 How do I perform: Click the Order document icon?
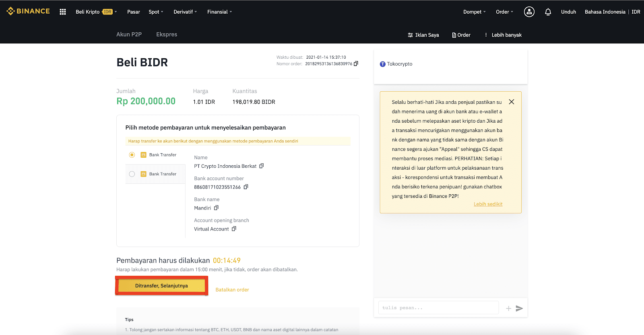click(454, 35)
